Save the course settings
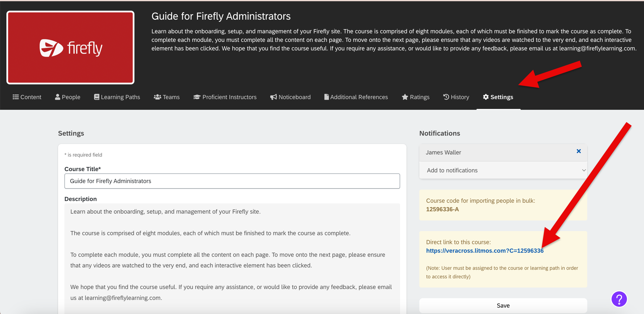The image size is (644, 314). point(503,305)
